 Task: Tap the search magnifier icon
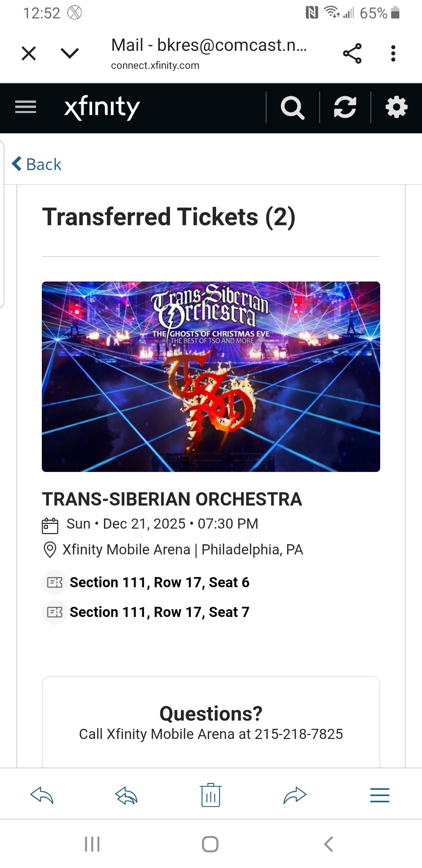[292, 108]
